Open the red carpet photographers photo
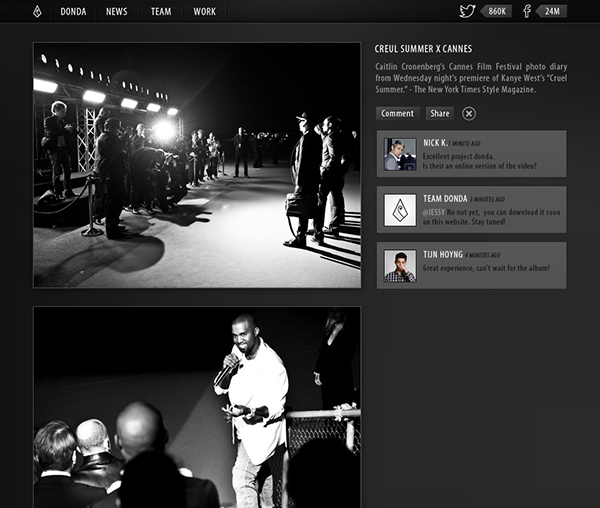600x508 pixels. coord(197,165)
